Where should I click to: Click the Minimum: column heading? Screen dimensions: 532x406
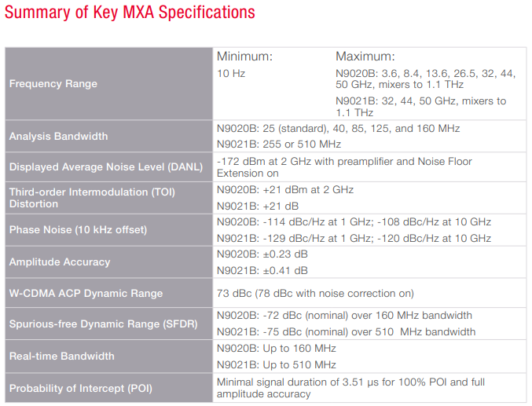(244, 57)
